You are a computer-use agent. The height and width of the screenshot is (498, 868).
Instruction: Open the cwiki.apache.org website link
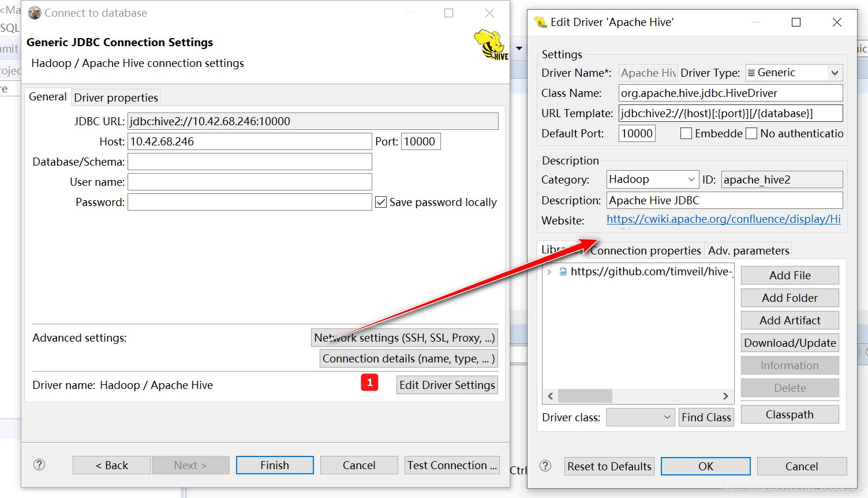723,219
